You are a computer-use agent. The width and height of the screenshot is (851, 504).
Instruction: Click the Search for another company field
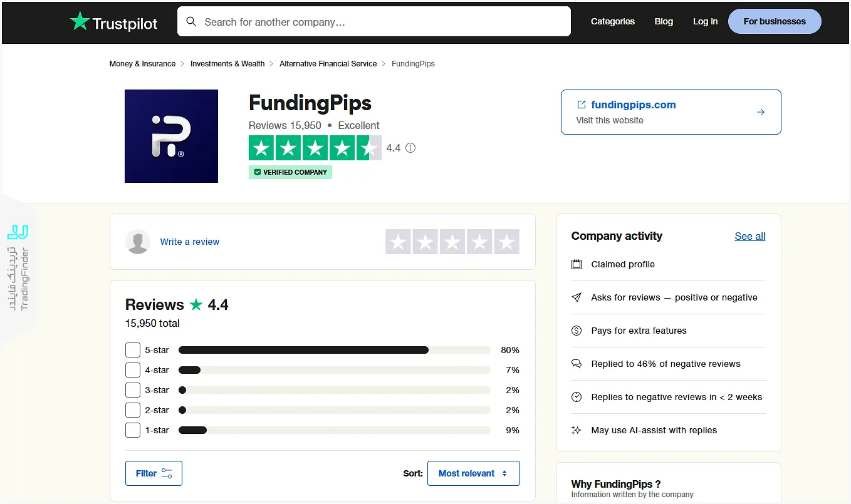tap(382, 22)
